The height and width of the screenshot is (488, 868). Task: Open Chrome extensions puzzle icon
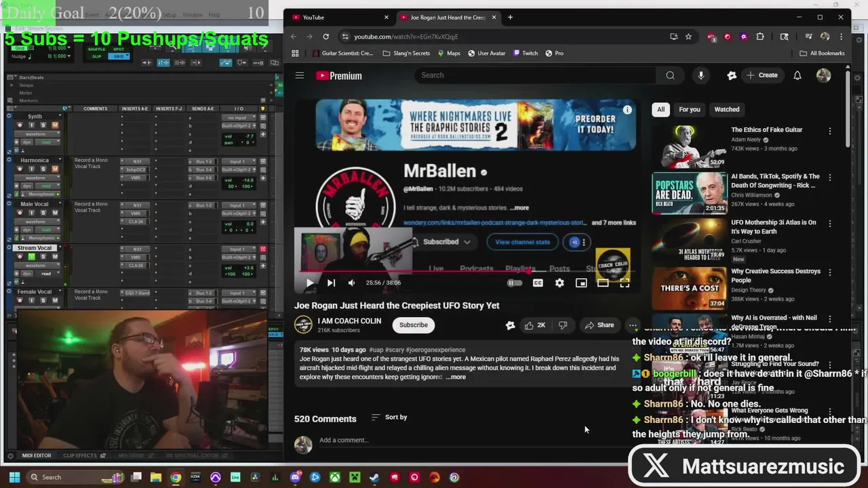point(760,37)
